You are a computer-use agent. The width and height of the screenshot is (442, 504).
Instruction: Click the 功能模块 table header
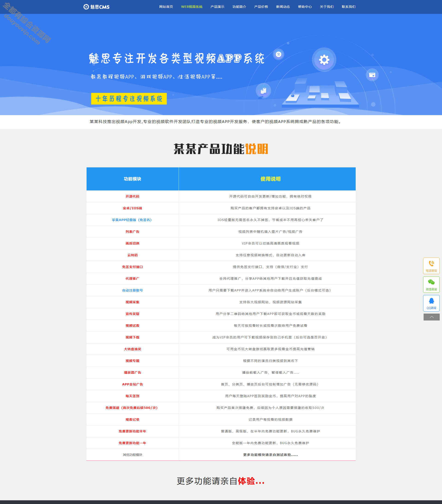tap(132, 179)
